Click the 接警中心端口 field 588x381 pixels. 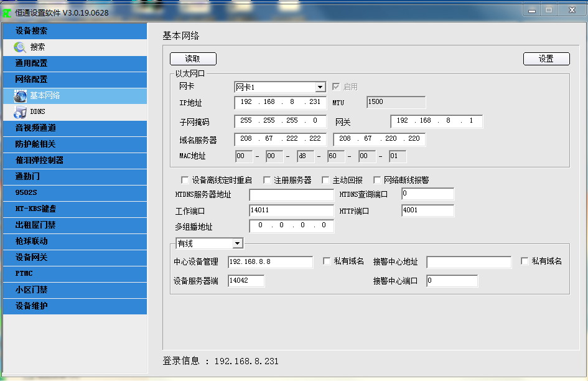coord(452,281)
